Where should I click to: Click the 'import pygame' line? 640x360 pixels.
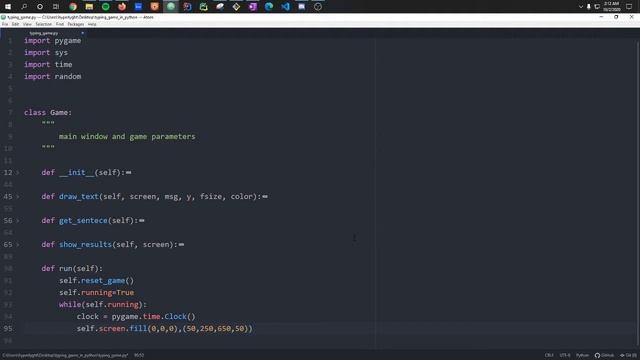tap(52, 41)
